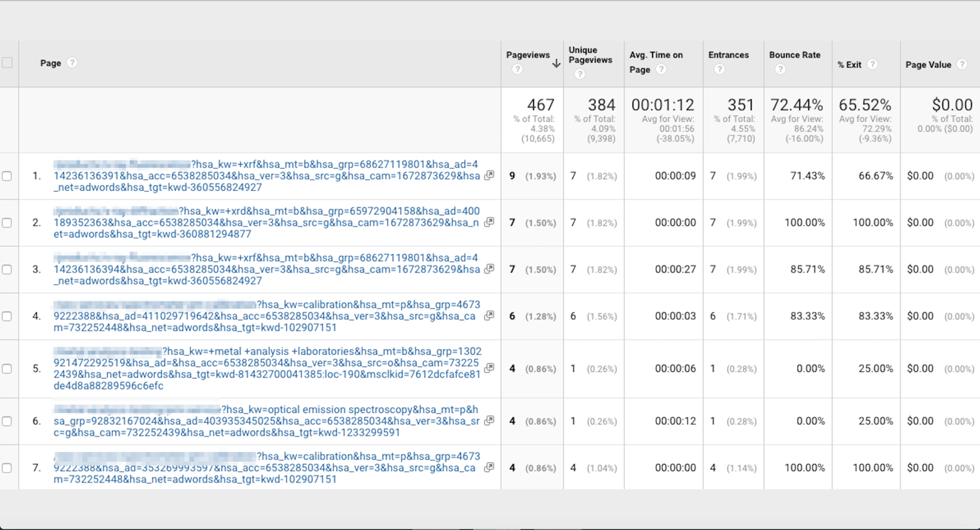Viewport: 980px width, 530px height.
Task: Open row 7's landing page in new window
Action: tap(489, 468)
